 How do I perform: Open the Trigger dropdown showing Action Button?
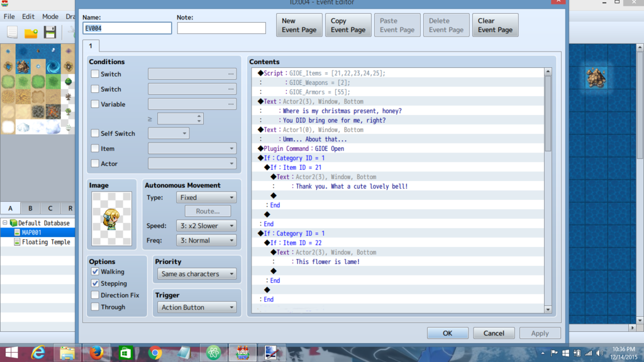click(x=197, y=307)
